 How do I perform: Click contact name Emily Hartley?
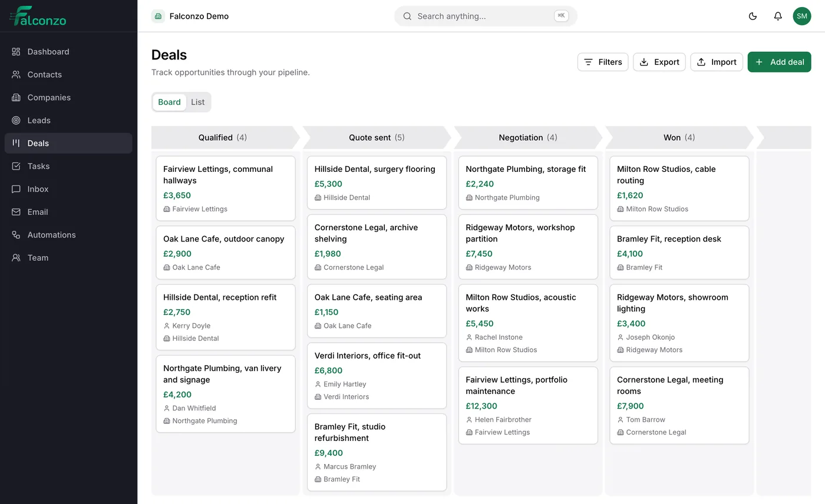pos(345,384)
